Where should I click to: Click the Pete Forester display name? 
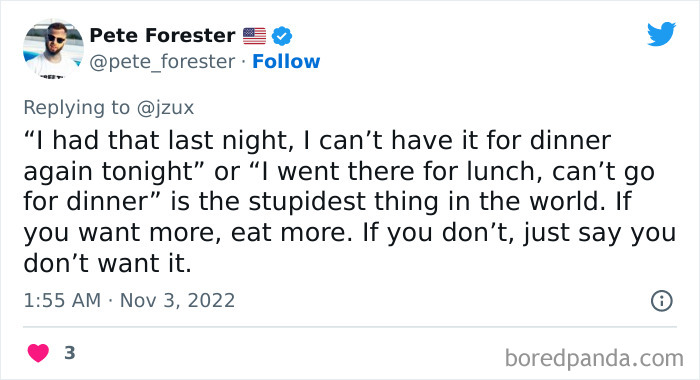coord(162,35)
